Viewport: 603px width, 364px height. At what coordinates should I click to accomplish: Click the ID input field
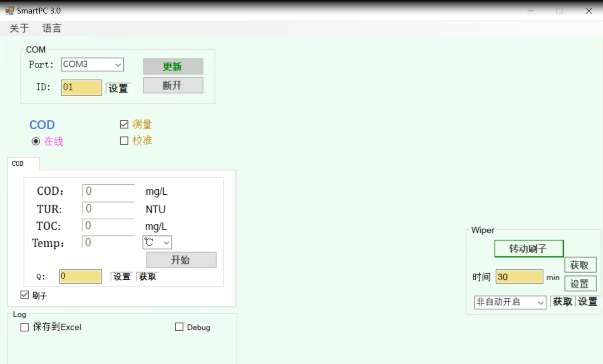[x=81, y=88]
